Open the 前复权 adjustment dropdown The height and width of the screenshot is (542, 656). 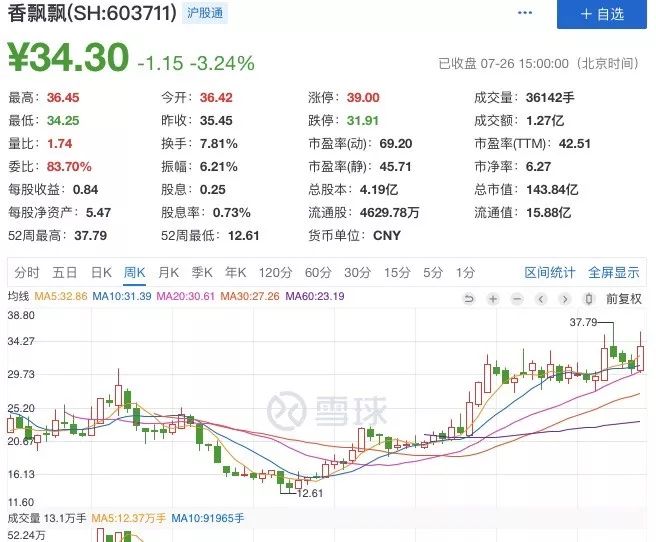(624, 299)
